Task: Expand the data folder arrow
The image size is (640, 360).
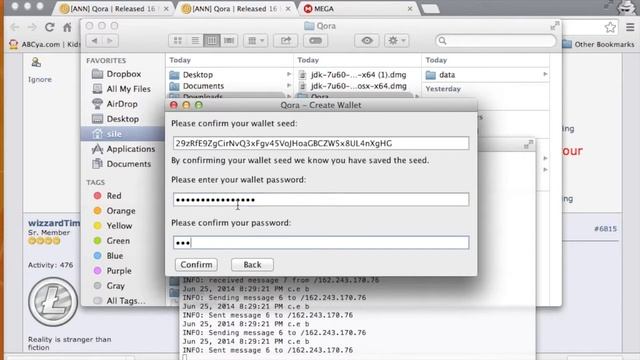Action: (545, 74)
